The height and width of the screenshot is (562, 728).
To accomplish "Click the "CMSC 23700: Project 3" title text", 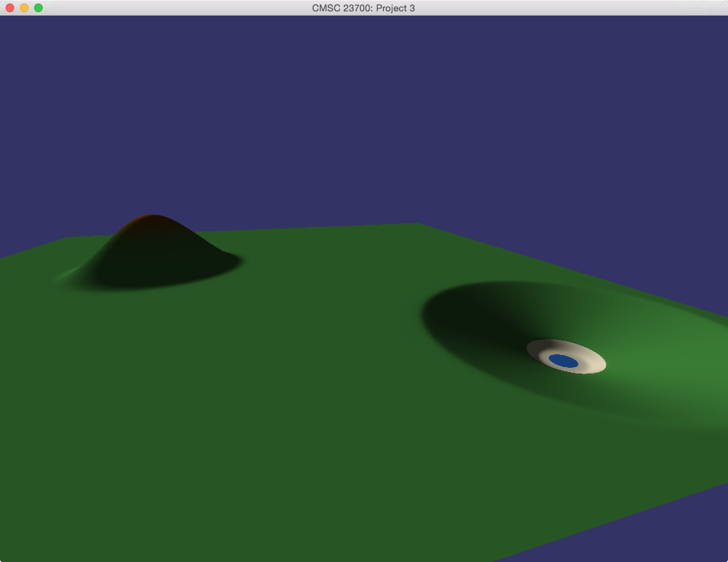I will [363, 8].
